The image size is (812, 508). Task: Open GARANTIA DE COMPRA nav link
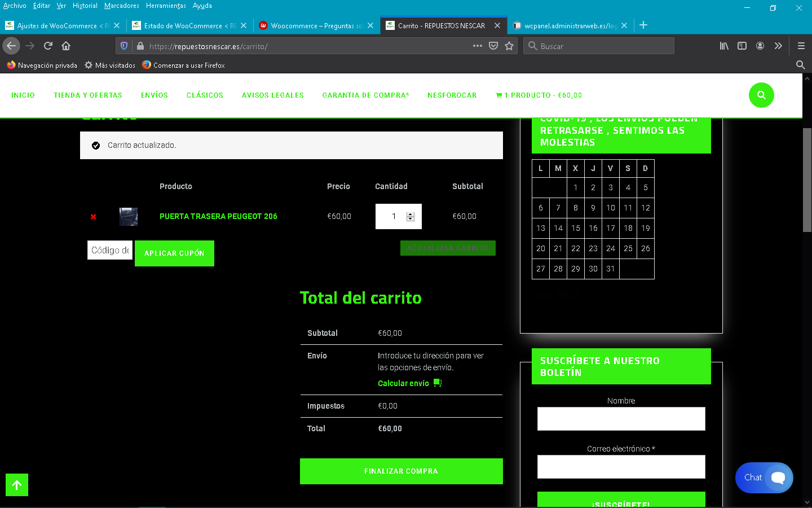click(366, 95)
